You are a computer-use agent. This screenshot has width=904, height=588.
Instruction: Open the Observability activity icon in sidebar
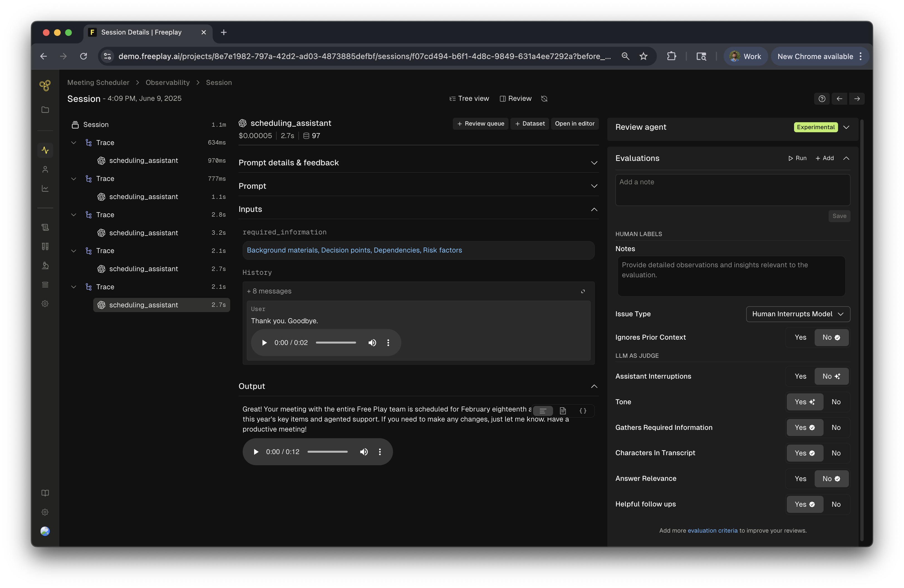45,150
